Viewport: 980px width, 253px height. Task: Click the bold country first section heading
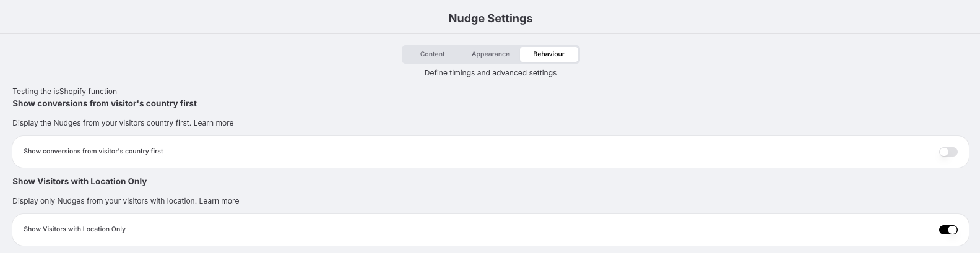[x=105, y=103]
